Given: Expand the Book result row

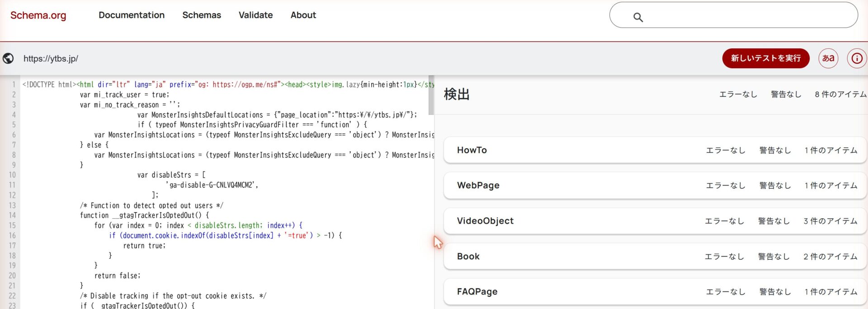Looking at the screenshot, I should click(x=655, y=256).
